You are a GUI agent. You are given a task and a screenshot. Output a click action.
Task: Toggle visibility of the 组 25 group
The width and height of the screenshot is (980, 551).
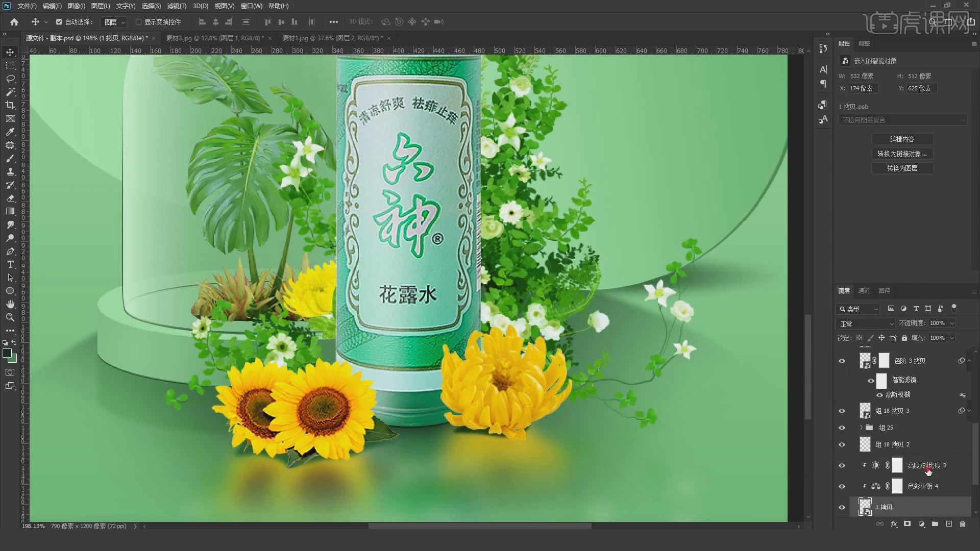click(x=843, y=428)
